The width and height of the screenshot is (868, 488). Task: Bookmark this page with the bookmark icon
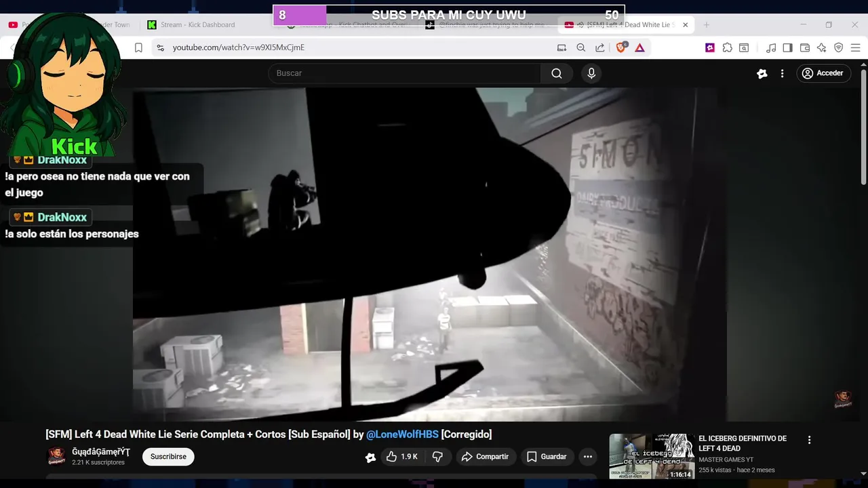point(138,47)
